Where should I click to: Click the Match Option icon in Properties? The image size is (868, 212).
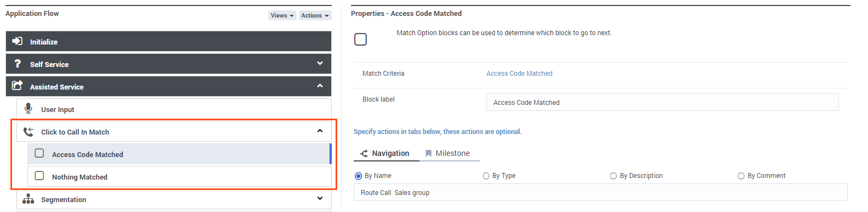click(361, 40)
